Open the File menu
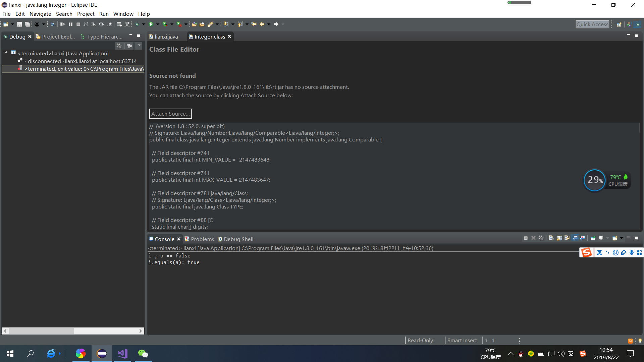Image resolution: width=644 pixels, height=362 pixels. 6,14
